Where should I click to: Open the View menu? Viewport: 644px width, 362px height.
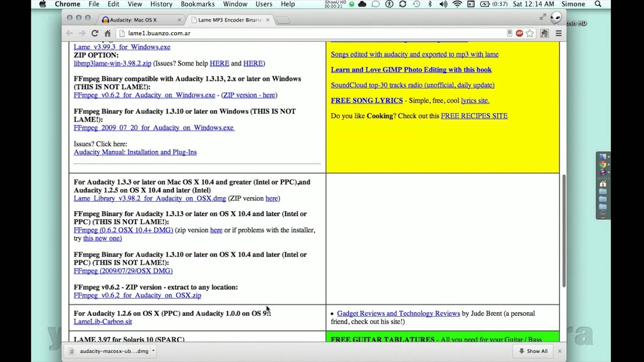tap(135, 4)
